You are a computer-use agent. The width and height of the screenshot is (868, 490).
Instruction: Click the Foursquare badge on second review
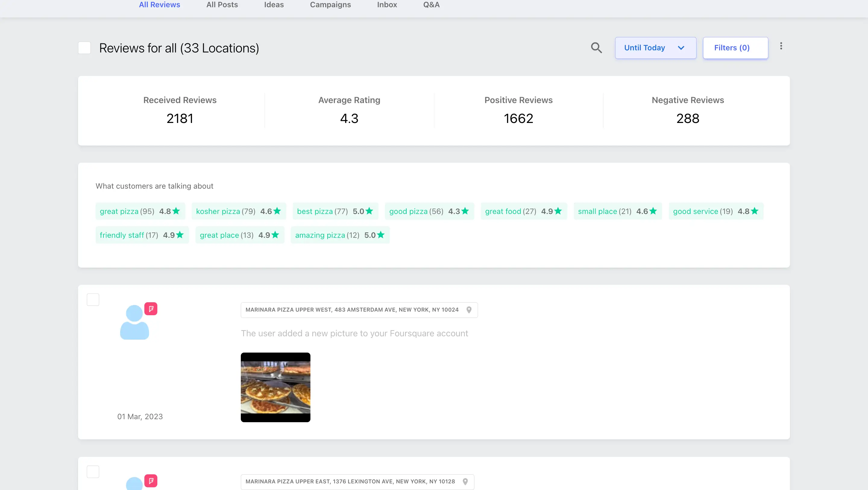pos(151,481)
